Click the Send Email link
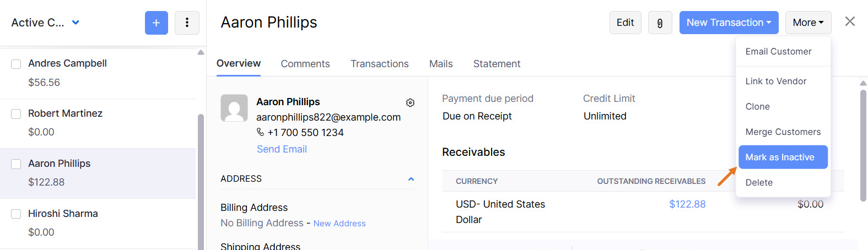The image size is (868, 250). click(282, 149)
